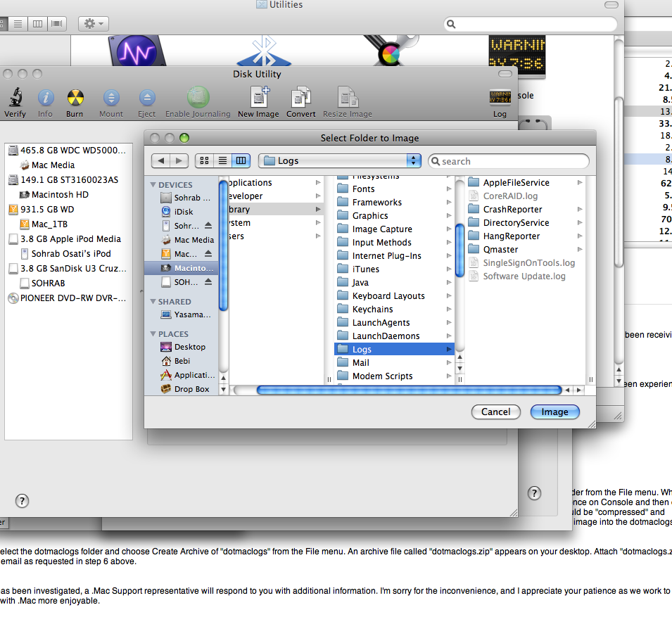This screenshot has height=624, width=672.
Task: Click the New Image toolbar icon
Action: (259, 97)
